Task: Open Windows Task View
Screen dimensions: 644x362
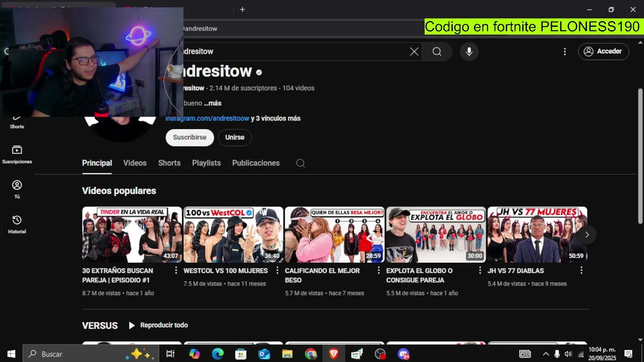Action: click(x=170, y=354)
